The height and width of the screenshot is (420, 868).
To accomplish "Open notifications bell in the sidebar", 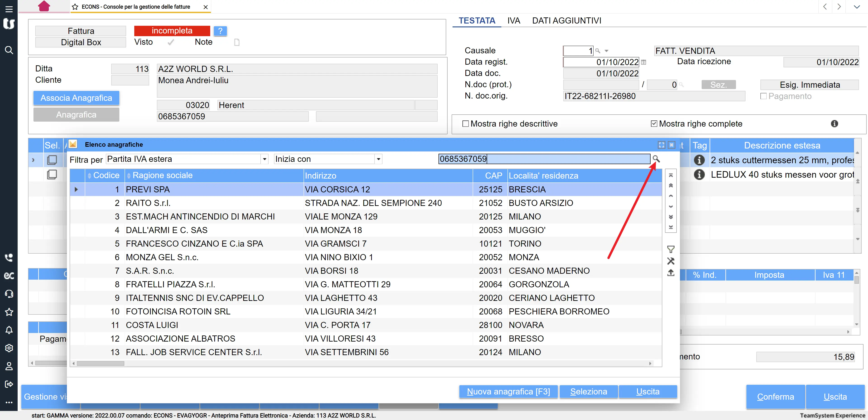I will (x=9, y=330).
